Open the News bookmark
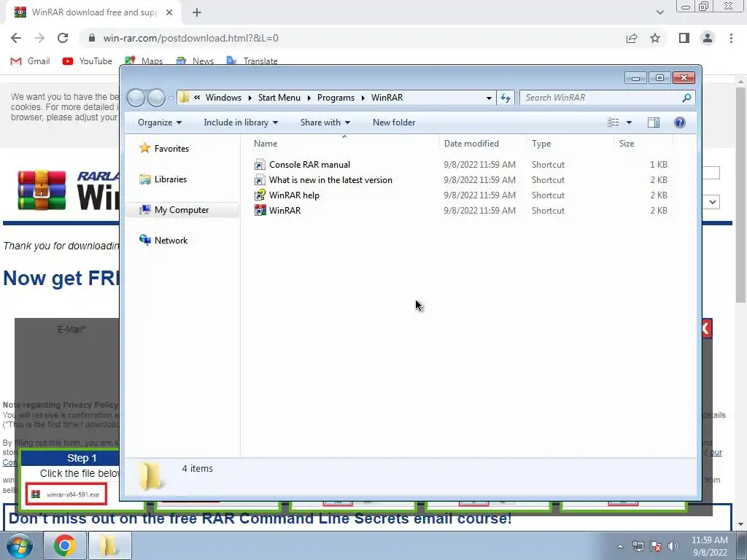The height and width of the screenshot is (560, 747). coord(195,61)
